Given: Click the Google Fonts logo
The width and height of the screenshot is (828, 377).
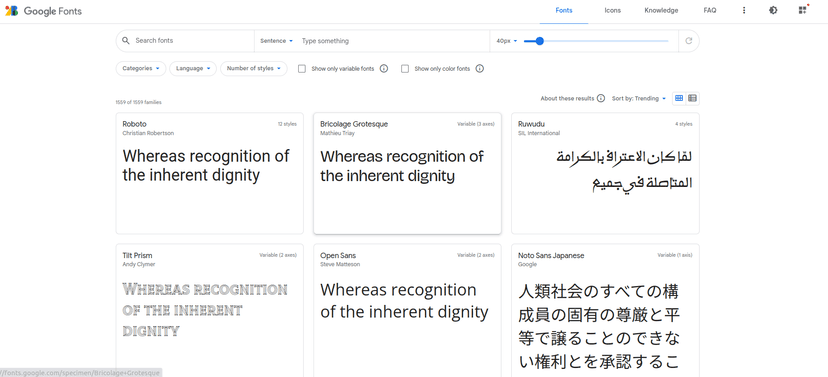Looking at the screenshot, I should pyautogui.click(x=43, y=11).
